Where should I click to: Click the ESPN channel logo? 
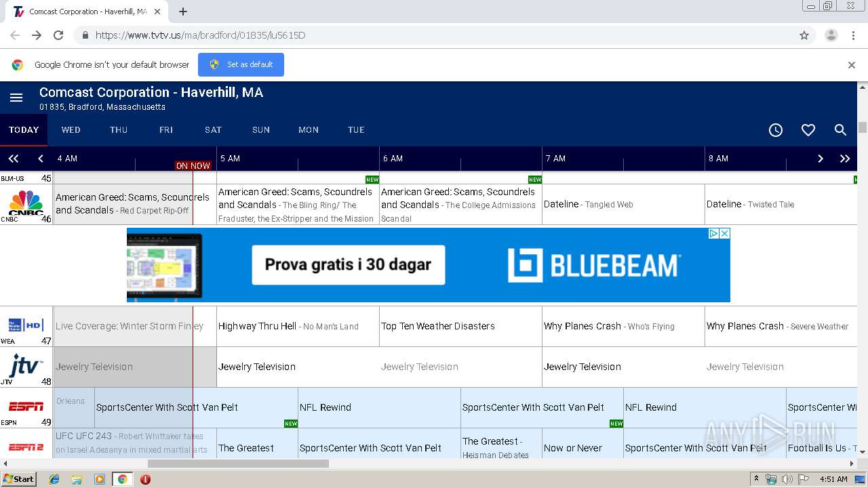26,407
